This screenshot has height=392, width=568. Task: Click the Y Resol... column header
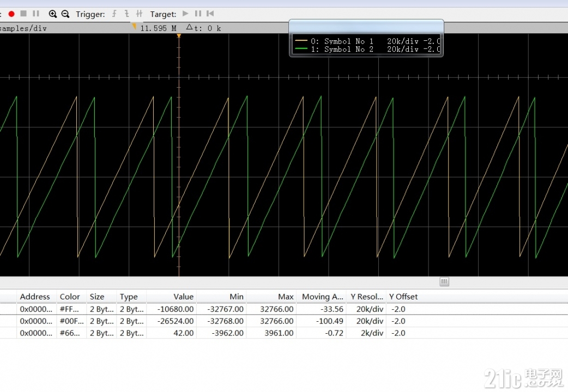click(366, 296)
